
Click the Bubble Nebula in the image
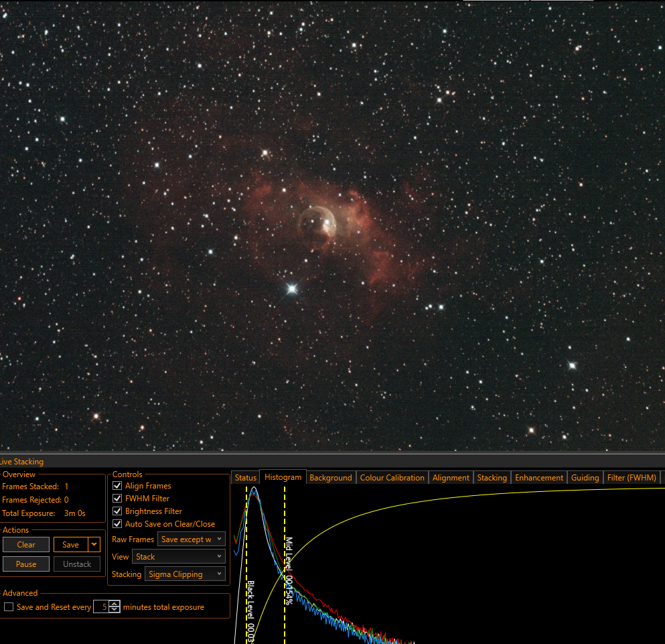[317, 225]
